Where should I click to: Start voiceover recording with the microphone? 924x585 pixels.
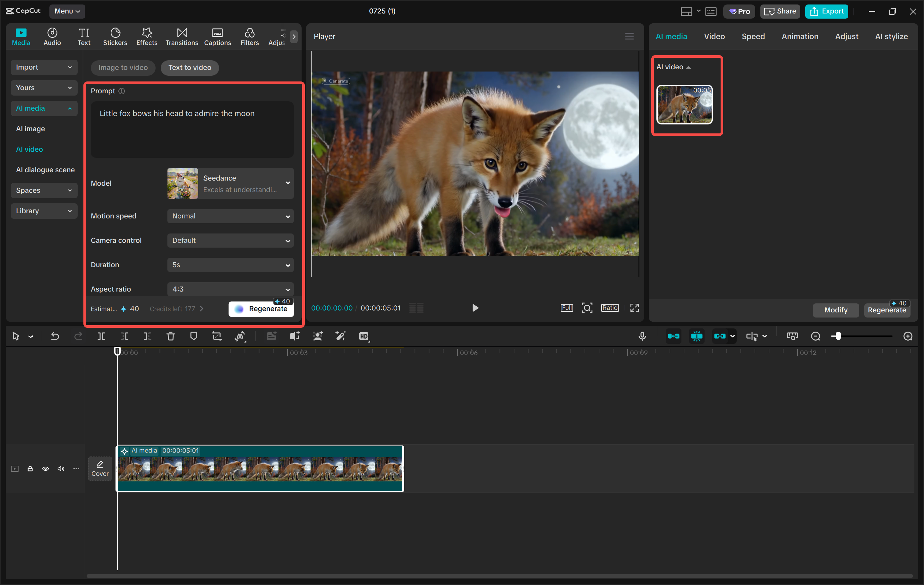pos(642,336)
